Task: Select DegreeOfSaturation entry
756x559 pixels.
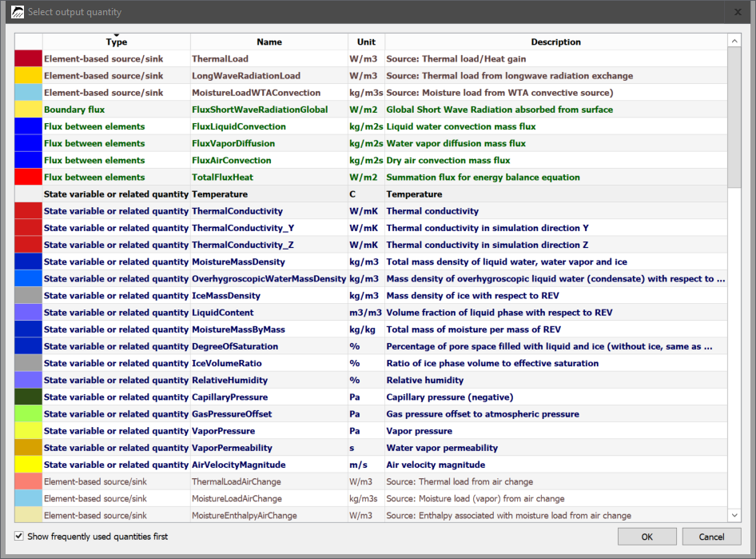Action: [x=269, y=345]
